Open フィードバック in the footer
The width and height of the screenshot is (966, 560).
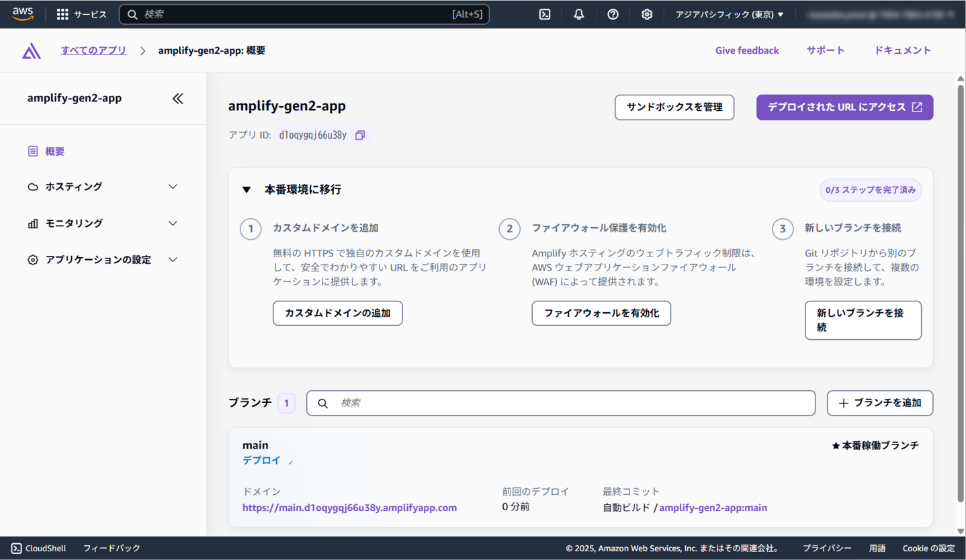pos(112,548)
